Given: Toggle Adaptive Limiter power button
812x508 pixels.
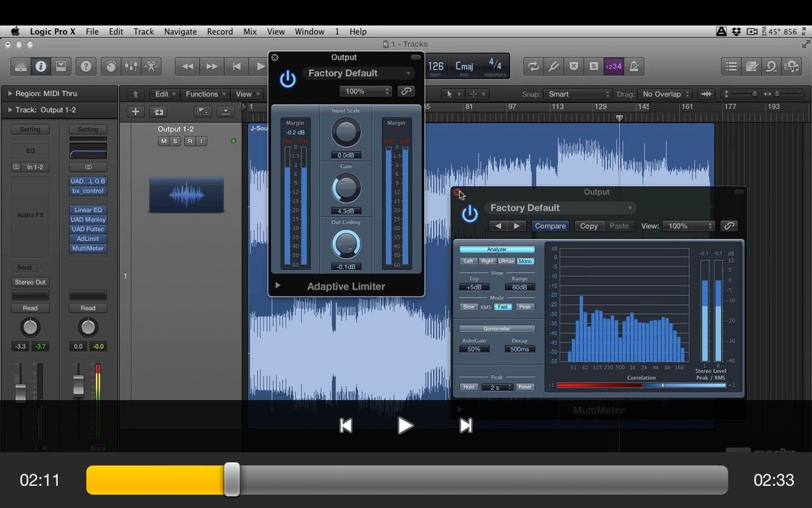Looking at the screenshot, I should [x=288, y=79].
